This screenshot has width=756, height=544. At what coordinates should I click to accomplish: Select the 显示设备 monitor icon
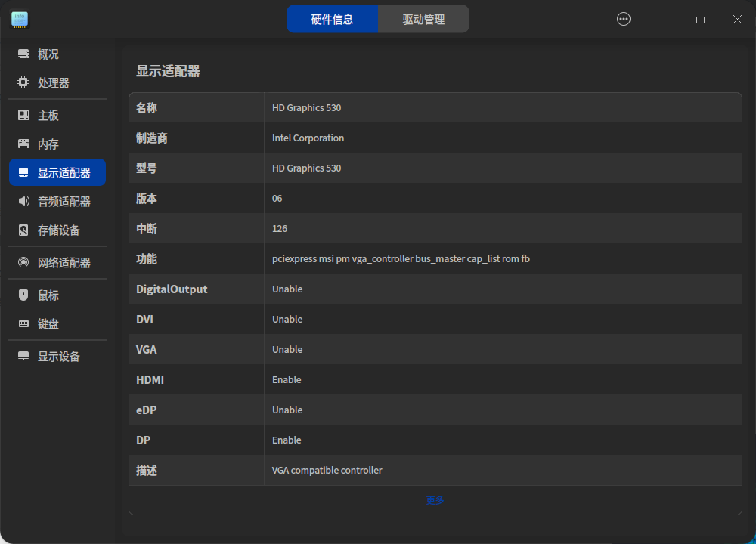(23, 356)
